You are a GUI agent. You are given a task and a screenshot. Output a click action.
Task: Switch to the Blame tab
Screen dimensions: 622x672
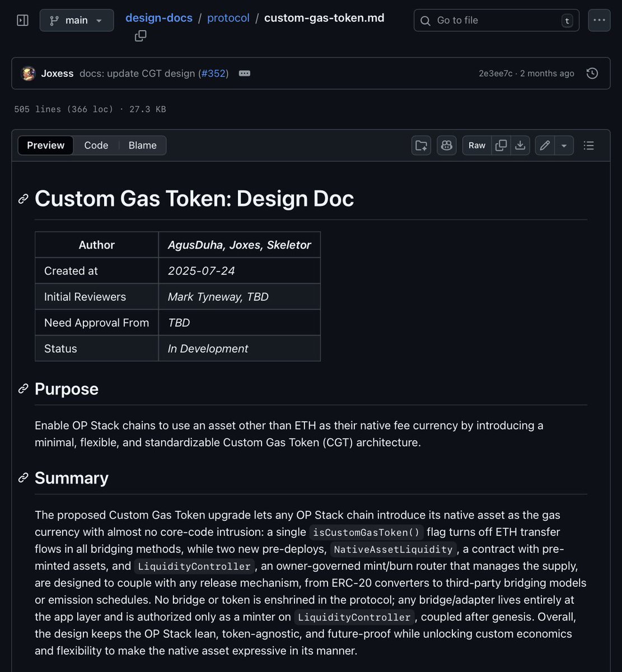coord(143,145)
